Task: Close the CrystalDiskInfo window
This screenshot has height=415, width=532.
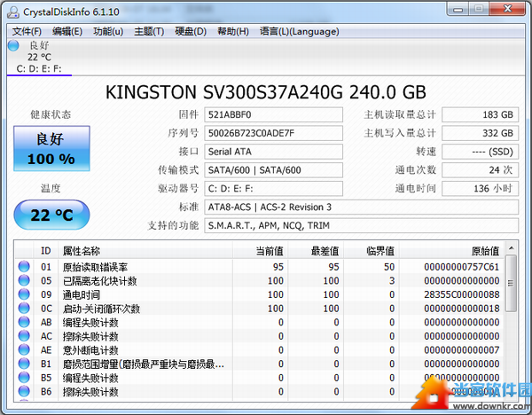Action: pos(507,9)
